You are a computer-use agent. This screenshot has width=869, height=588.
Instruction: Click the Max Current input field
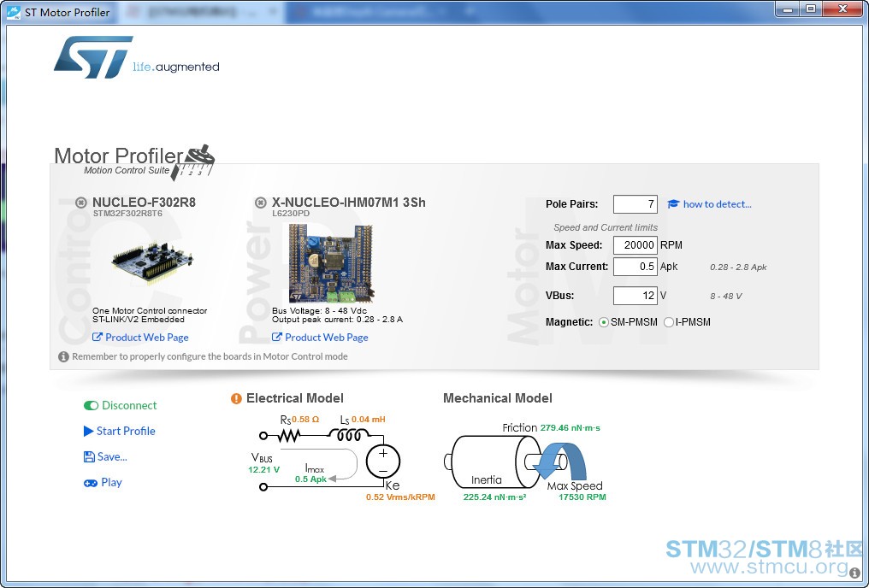[x=635, y=267]
